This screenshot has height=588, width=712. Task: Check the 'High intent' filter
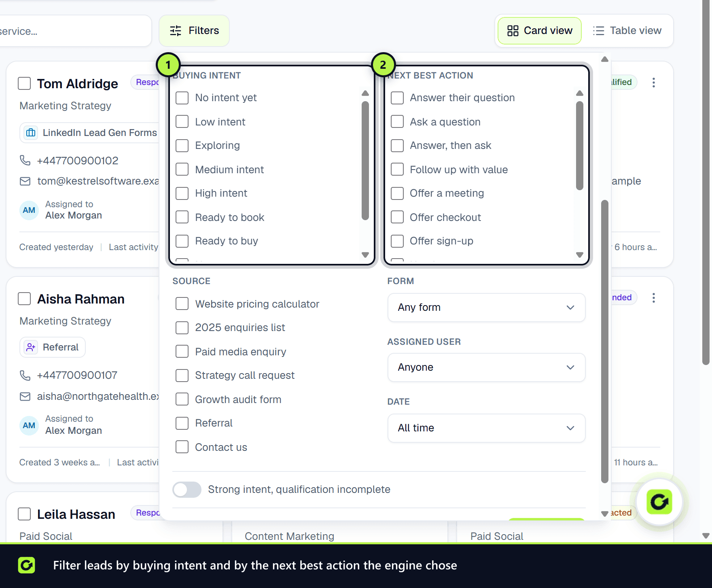pyautogui.click(x=182, y=193)
